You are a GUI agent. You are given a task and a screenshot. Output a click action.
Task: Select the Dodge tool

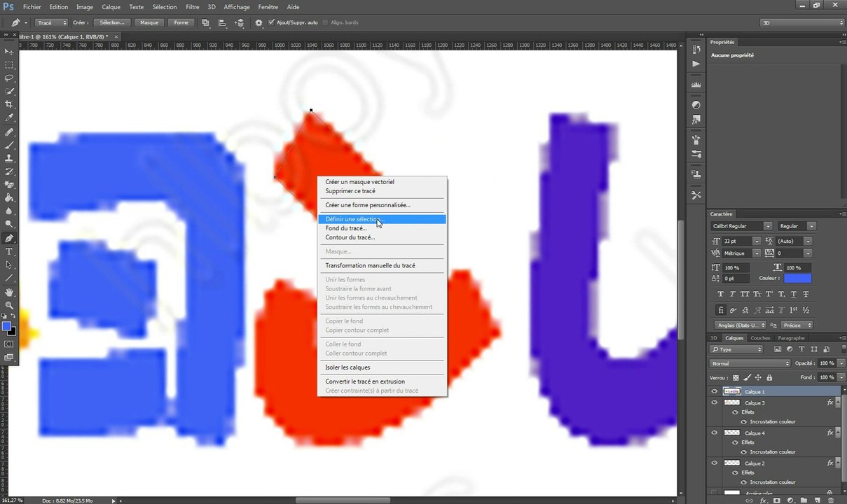coord(9,225)
